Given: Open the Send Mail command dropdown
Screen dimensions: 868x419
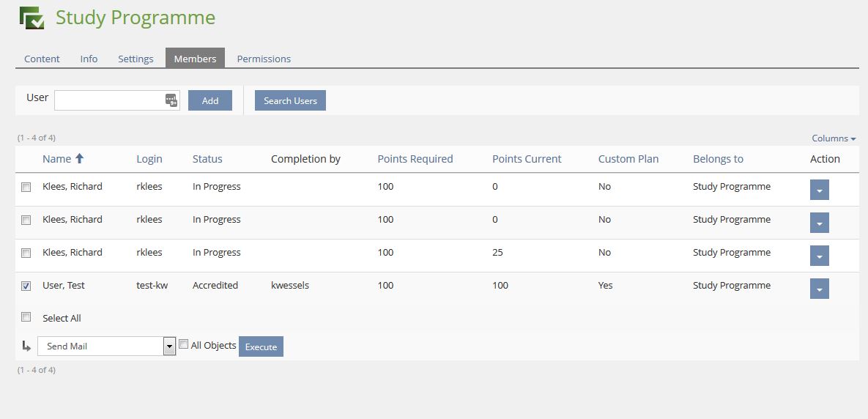Looking at the screenshot, I should 169,346.
